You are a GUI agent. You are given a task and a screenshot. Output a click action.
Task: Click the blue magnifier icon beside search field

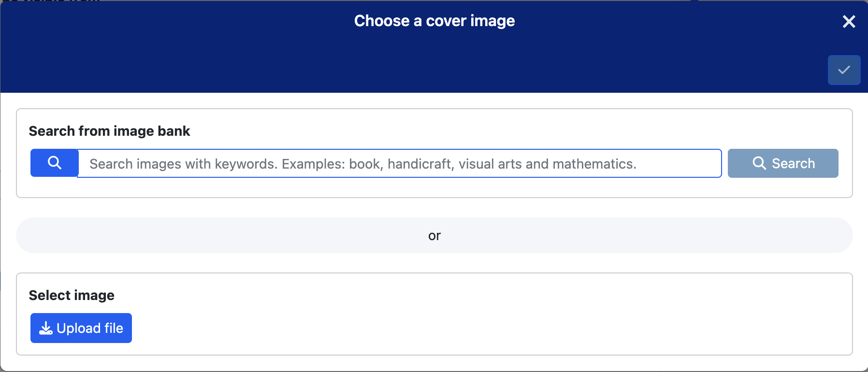coord(54,163)
